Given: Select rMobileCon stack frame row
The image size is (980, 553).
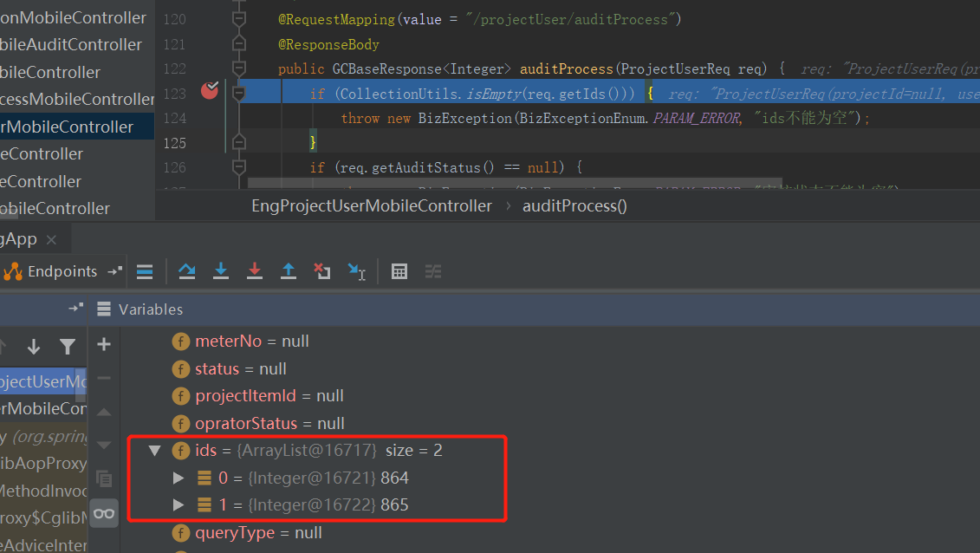Looking at the screenshot, I should [43, 408].
